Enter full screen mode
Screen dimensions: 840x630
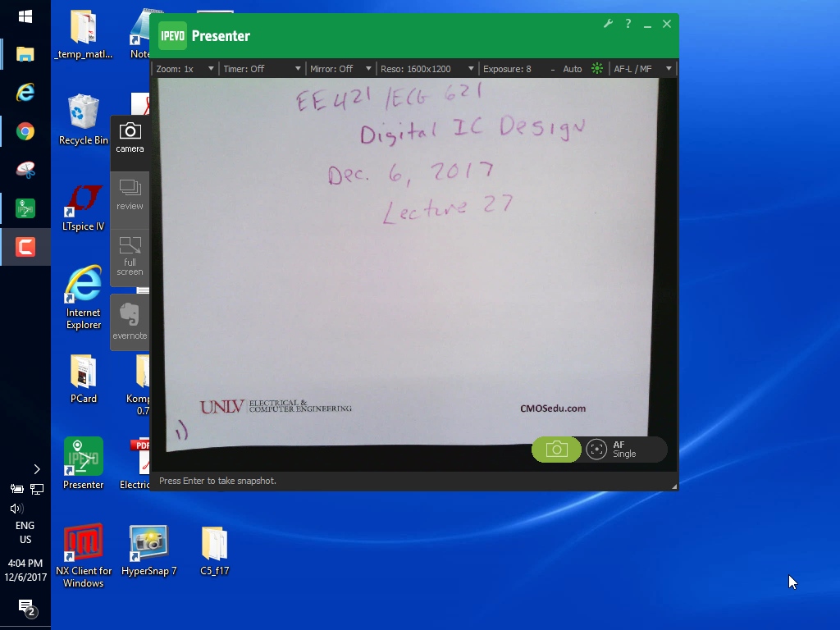(130, 257)
